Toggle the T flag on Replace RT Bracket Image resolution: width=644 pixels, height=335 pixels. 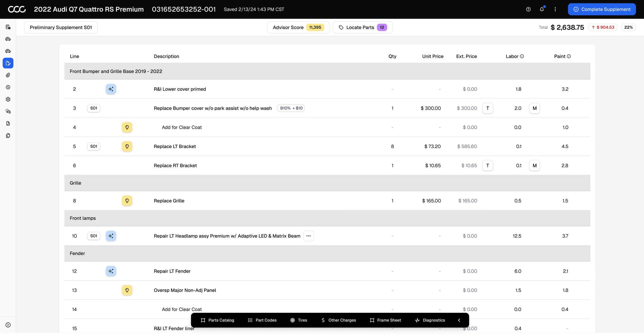tap(488, 166)
